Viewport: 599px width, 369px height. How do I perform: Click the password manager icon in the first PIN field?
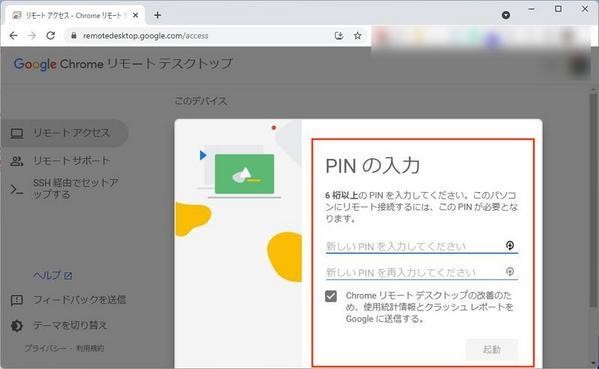[510, 245]
